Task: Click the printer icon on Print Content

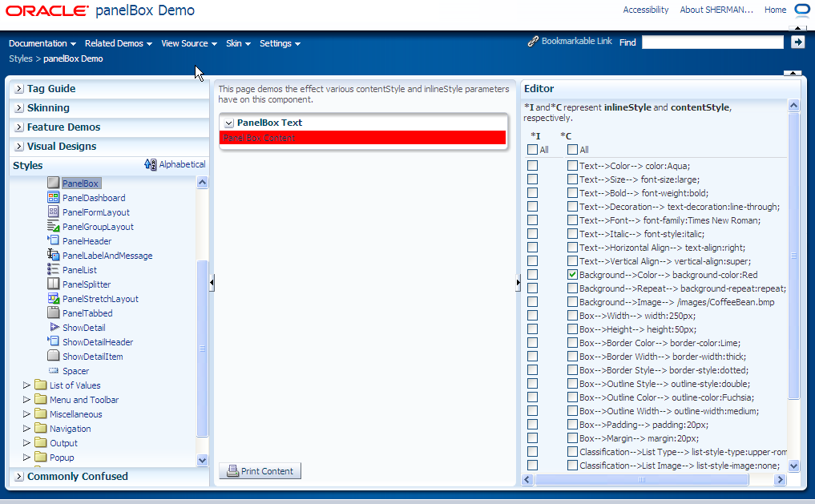Action: [x=233, y=470]
